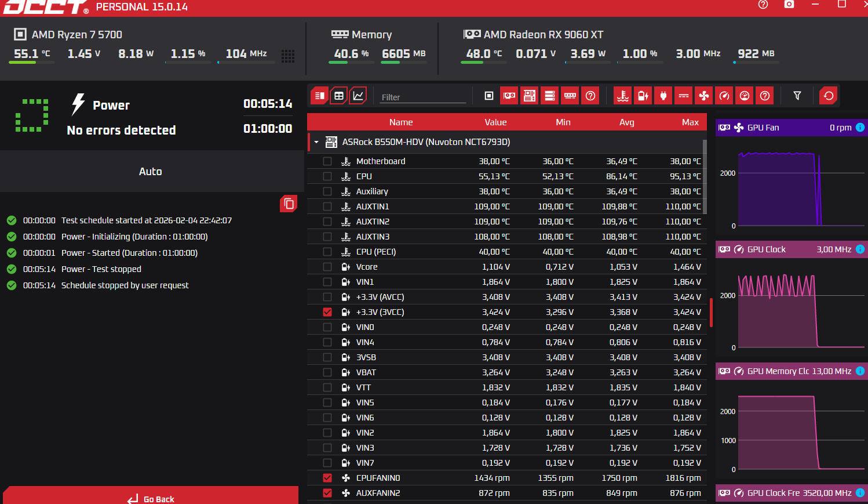This screenshot has width=868, height=504.
Task: Click the VTT voltage row name
Action: click(x=363, y=387)
